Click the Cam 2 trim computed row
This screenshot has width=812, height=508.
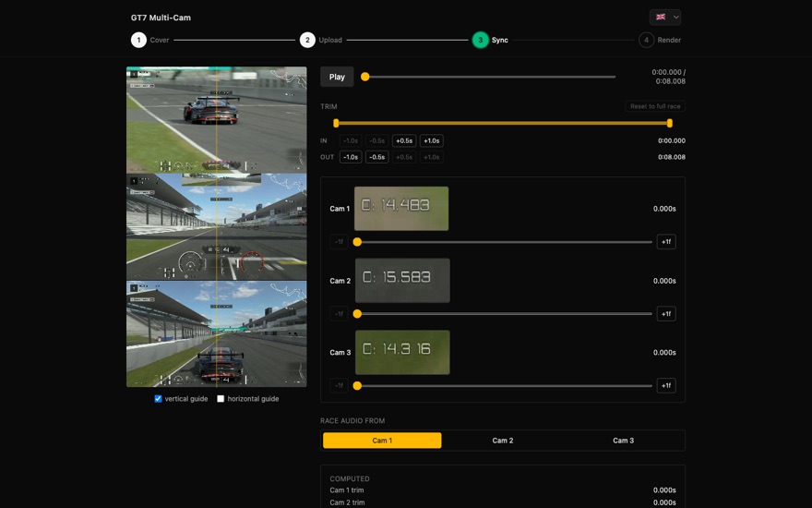pos(503,502)
